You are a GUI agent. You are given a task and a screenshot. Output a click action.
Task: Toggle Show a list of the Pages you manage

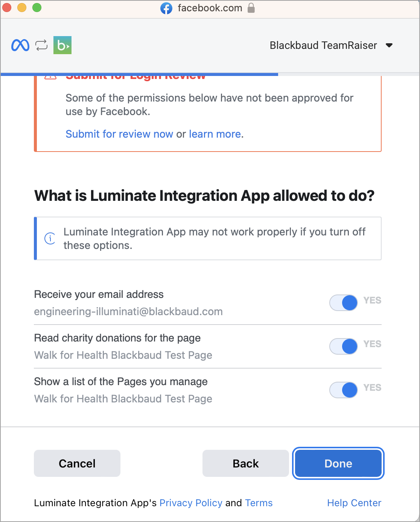tap(343, 390)
